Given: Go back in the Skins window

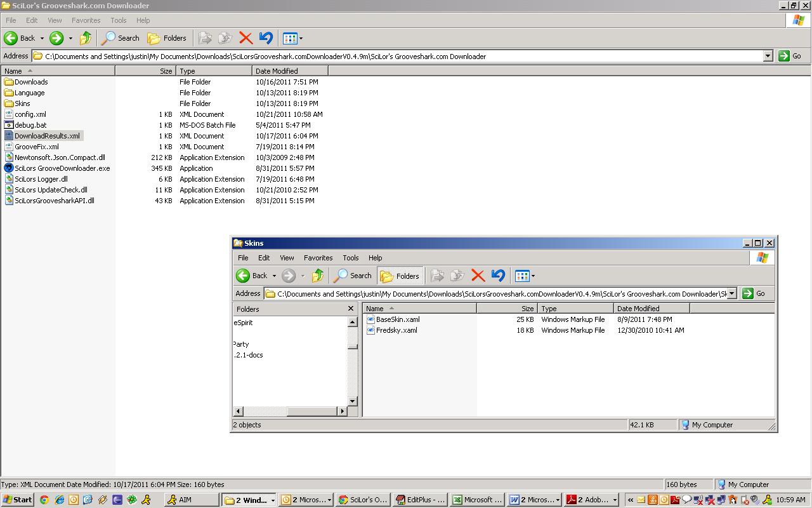Looking at the screenshot, I should [252, 276].
